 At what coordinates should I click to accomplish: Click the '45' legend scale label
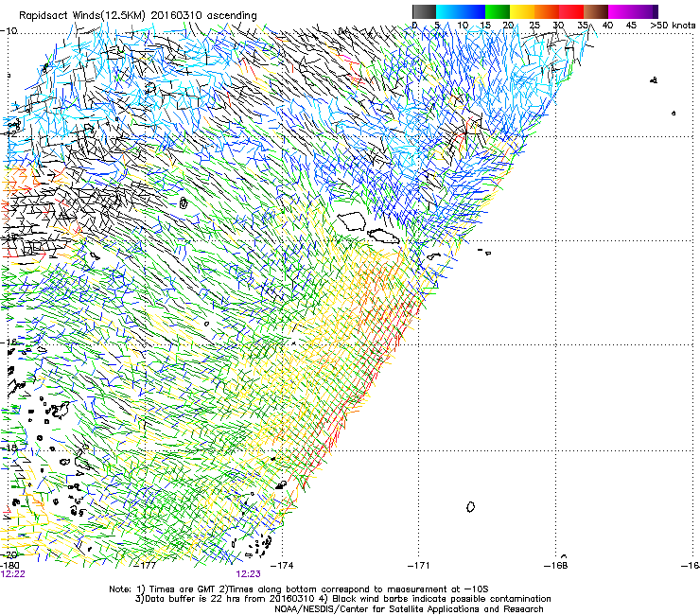[631, 26]
